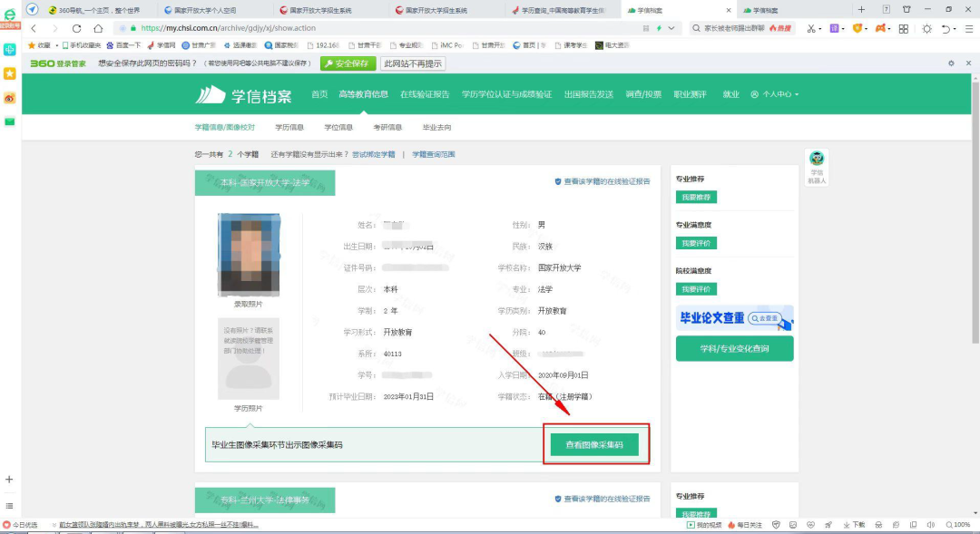
Task: Open the green mail sidebar icon
Action: coord(9,121)
